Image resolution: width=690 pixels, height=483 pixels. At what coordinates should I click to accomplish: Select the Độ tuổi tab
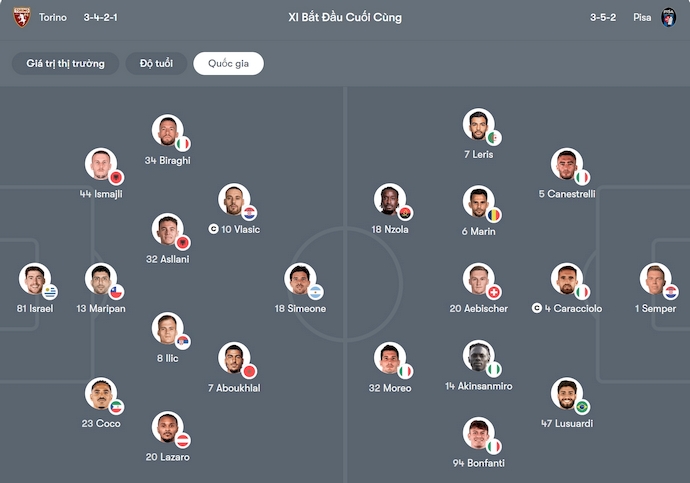point(156,64)
